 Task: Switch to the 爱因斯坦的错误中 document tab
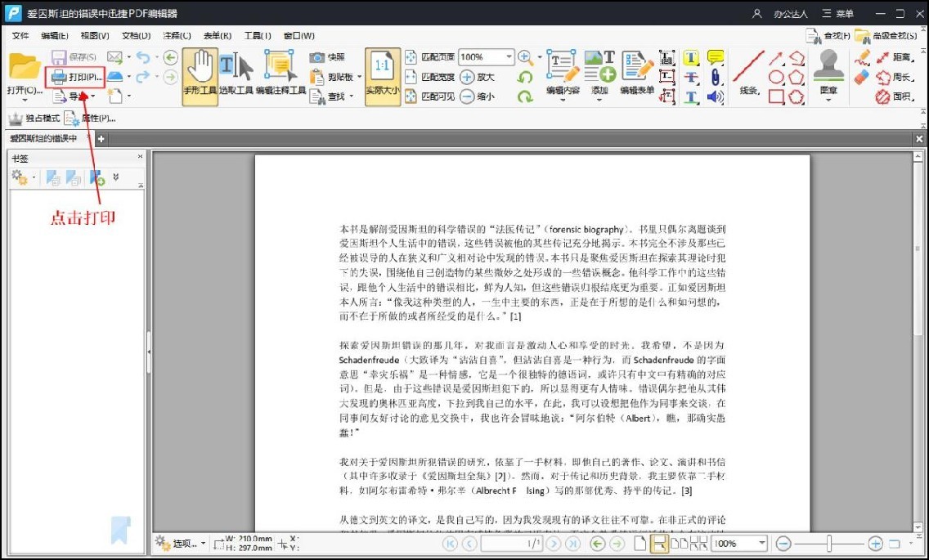44,139
